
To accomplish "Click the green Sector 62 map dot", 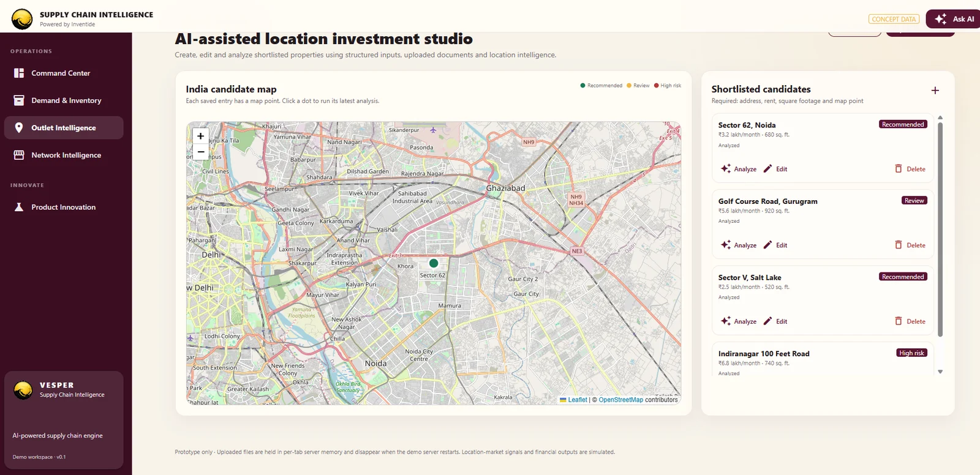I will (x=434, y=263).
